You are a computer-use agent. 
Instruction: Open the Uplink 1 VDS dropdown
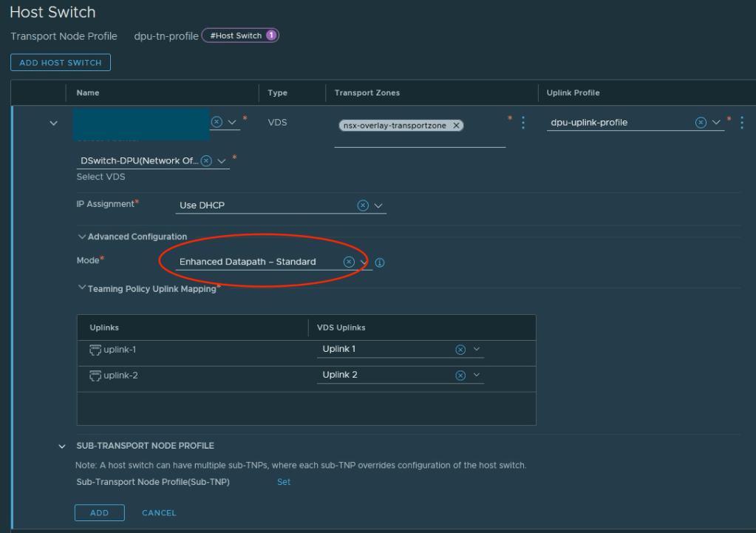click(477, 350)
